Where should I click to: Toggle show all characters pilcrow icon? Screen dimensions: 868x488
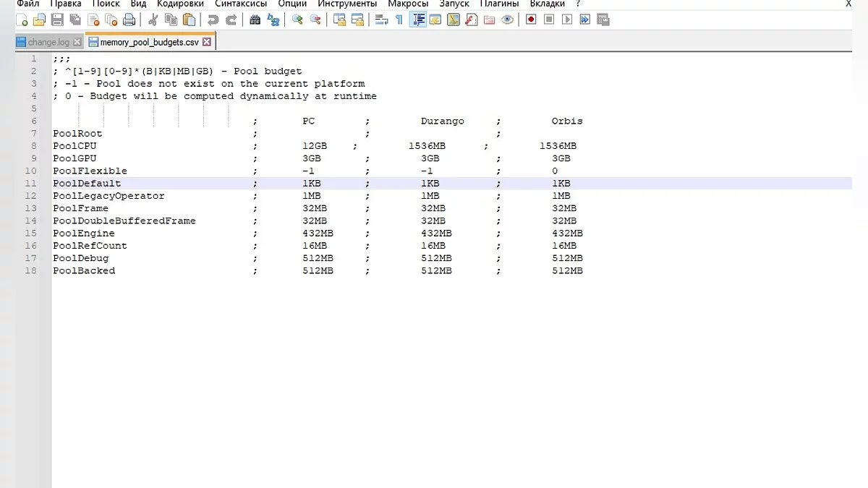coord(399,20)
